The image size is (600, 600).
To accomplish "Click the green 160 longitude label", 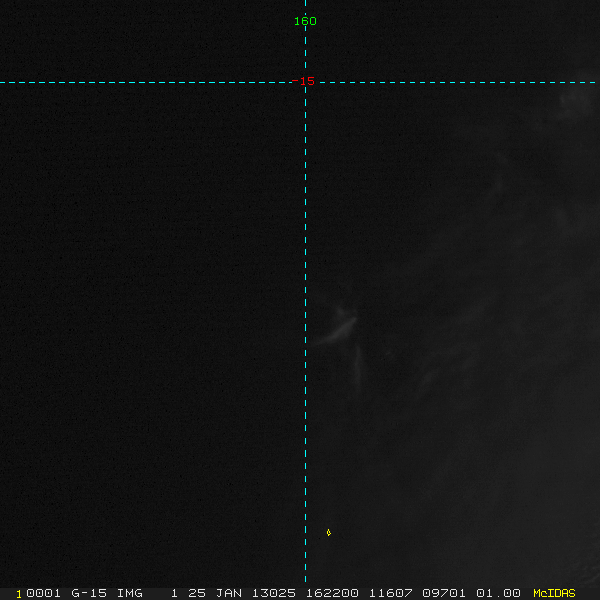I will [x=305, y=21].
